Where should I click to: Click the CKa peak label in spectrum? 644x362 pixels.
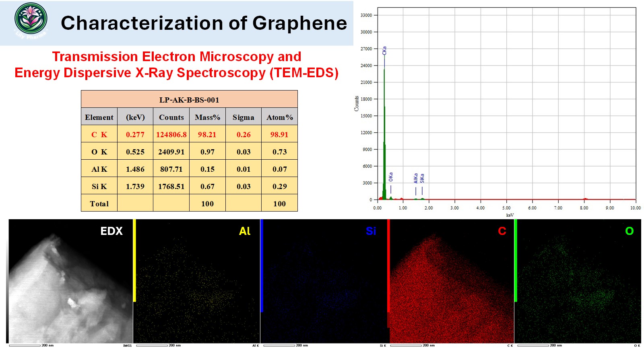click(384, 51)
